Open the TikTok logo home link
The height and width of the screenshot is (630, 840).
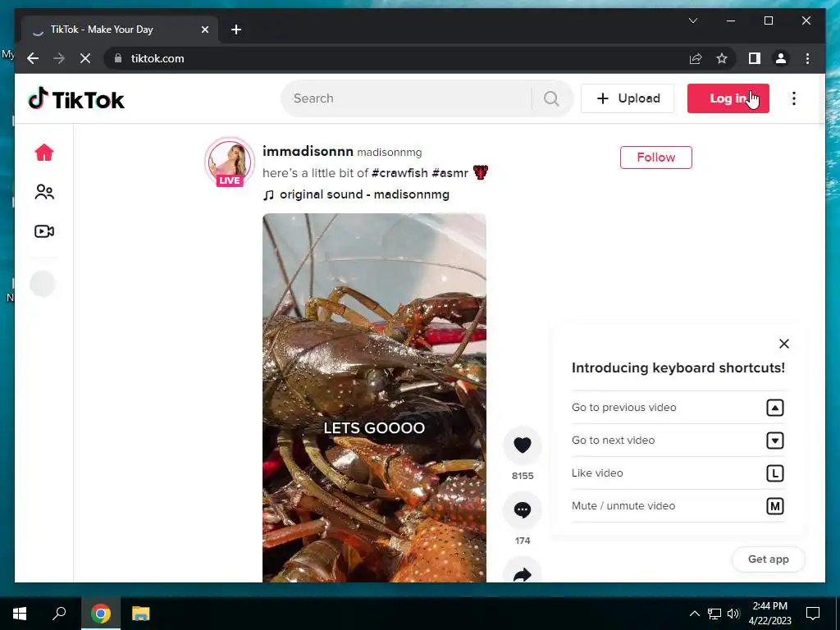coord(76,99)
